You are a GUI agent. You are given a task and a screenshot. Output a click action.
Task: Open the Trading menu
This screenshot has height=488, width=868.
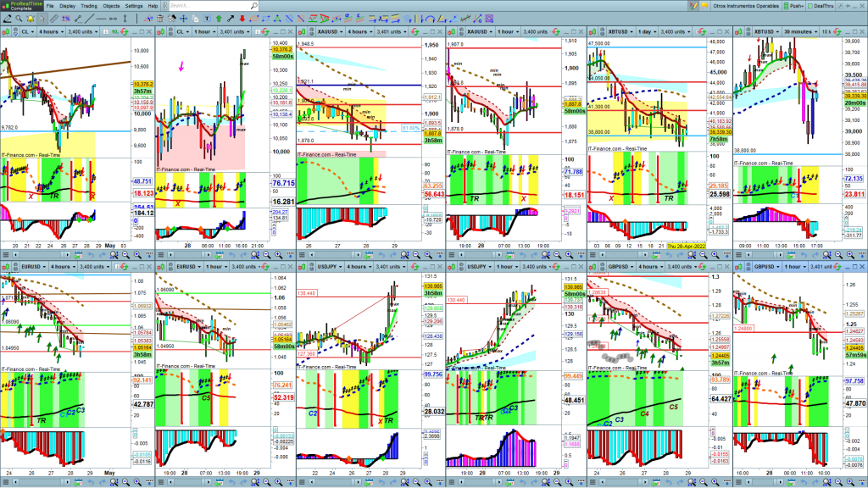point(89,6)
